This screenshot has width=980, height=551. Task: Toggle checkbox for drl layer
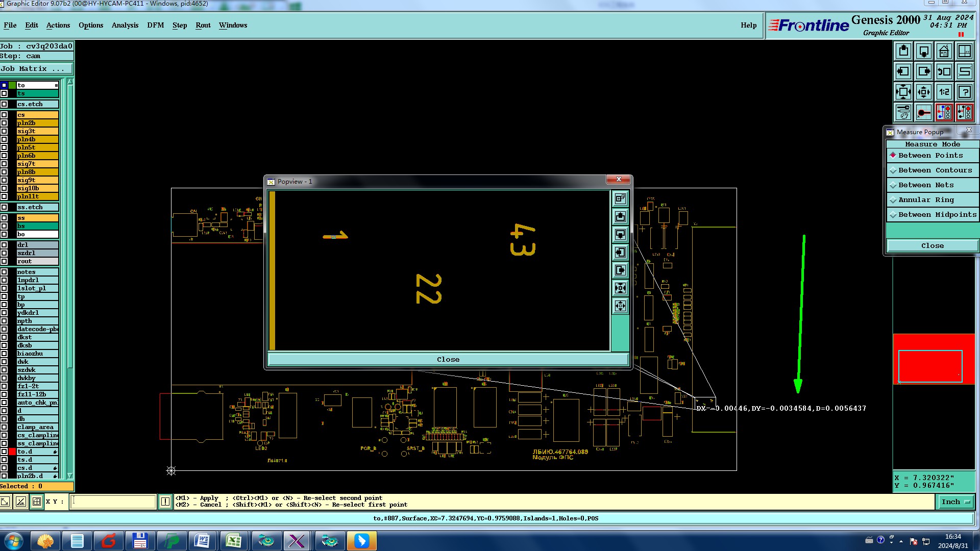click(4, 245)
